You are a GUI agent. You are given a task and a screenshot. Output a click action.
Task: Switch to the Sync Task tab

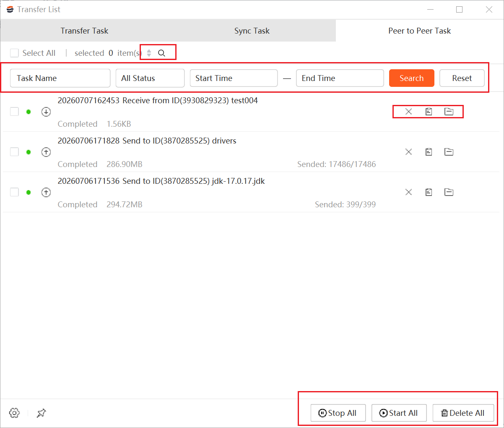[252, 31]
